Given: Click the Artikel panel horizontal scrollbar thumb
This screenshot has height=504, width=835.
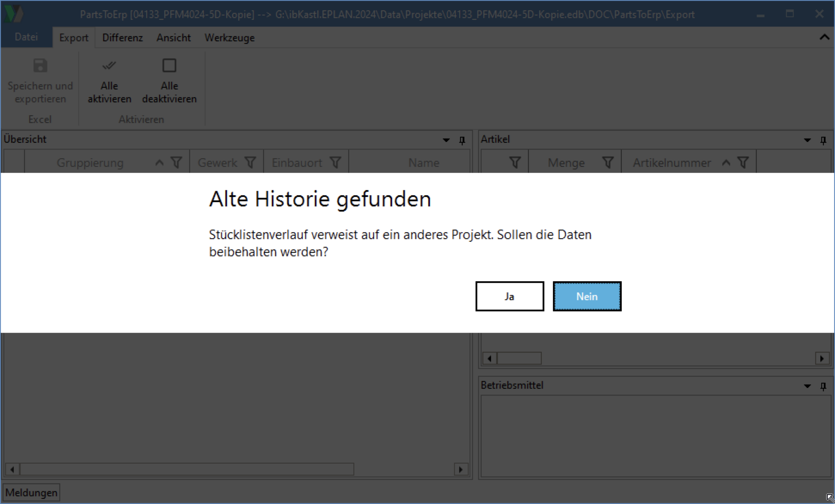Looking at the screenshot, I should tap(519, 358).
